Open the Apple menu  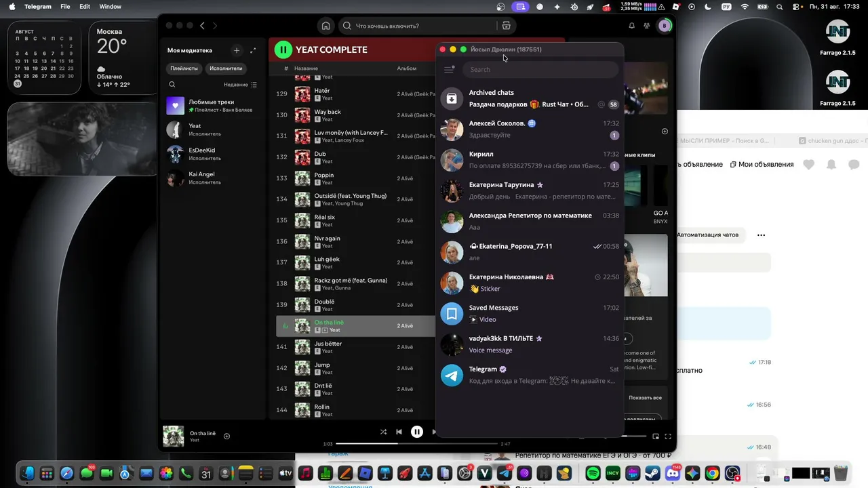[12, 7]
